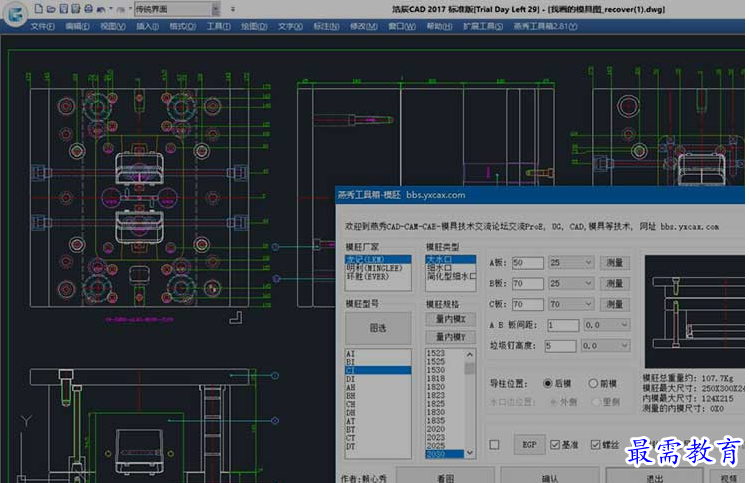Open the 垃圾钉高度 dropdown showing 0.0
This screenshot has height=483, width=749.
tap(605, 346)
